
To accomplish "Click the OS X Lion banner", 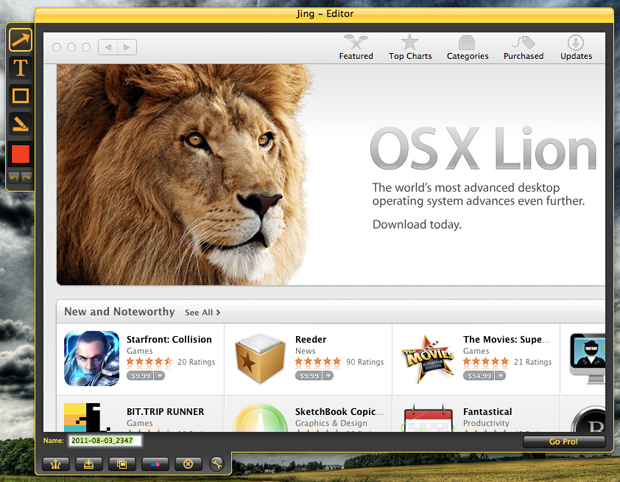I will pos(331,174).
